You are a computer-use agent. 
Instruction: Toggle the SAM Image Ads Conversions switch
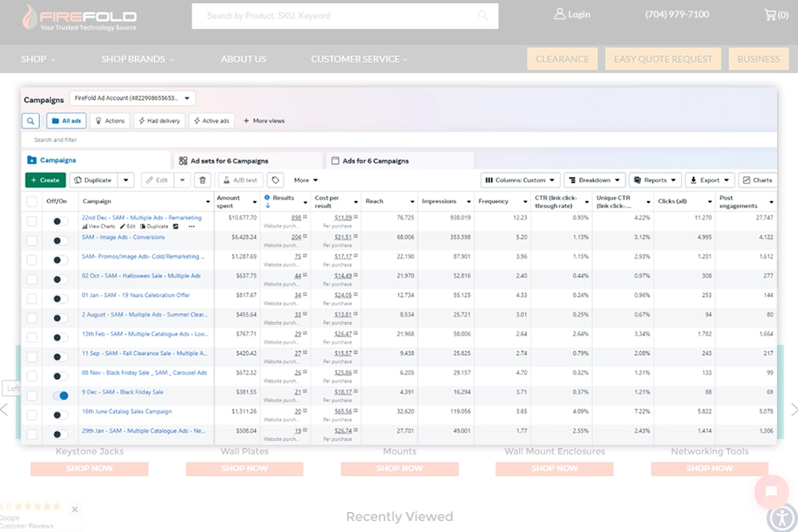click(x=60, y=241)
